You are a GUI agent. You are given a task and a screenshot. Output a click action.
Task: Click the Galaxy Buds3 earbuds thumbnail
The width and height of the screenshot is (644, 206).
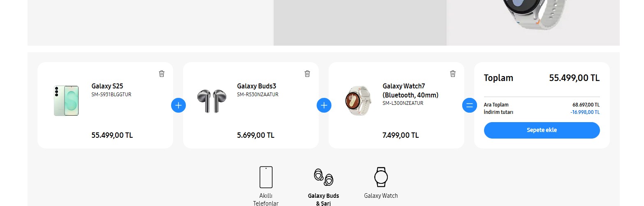[x=211, y=101]
